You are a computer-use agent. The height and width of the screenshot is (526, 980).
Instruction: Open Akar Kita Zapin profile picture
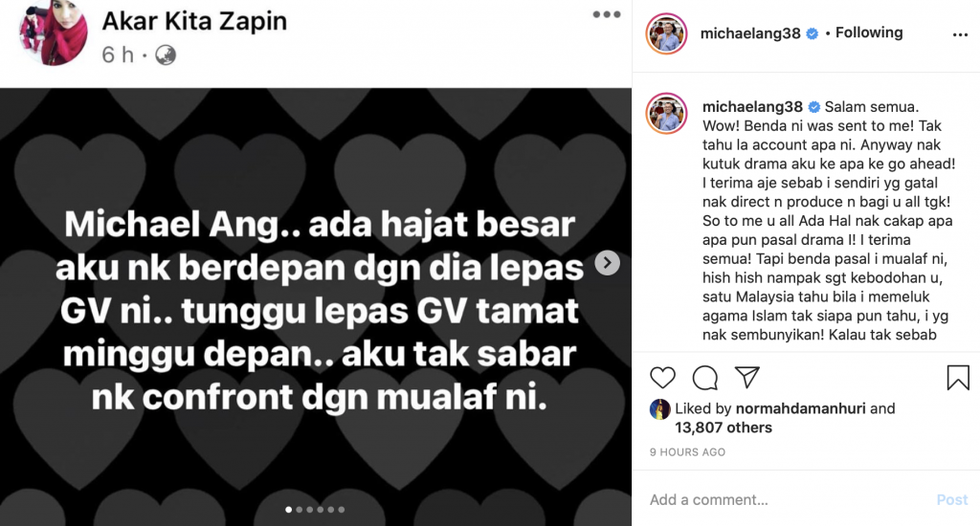point(54,33)
